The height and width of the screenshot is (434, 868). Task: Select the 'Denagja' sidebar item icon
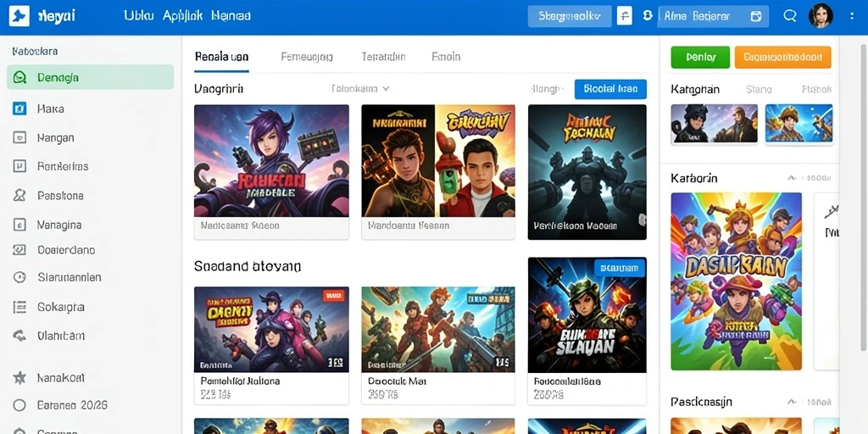[20, 77]
